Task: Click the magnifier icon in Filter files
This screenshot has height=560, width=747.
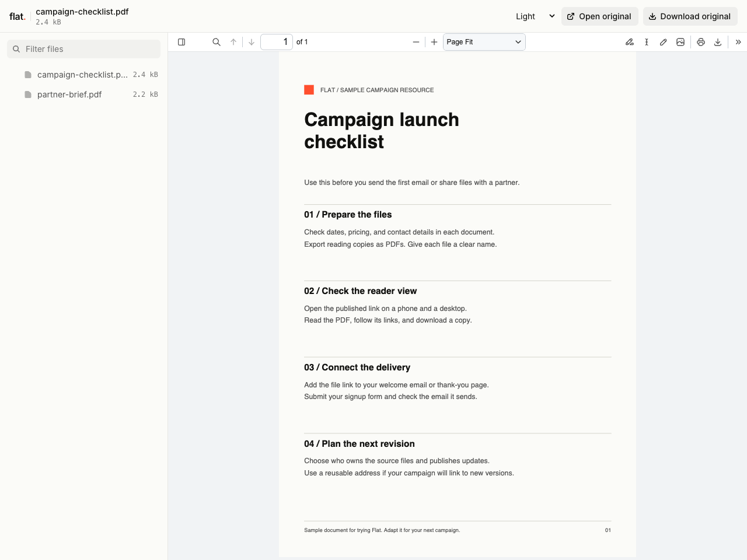Action: click(x=16, y=49)
